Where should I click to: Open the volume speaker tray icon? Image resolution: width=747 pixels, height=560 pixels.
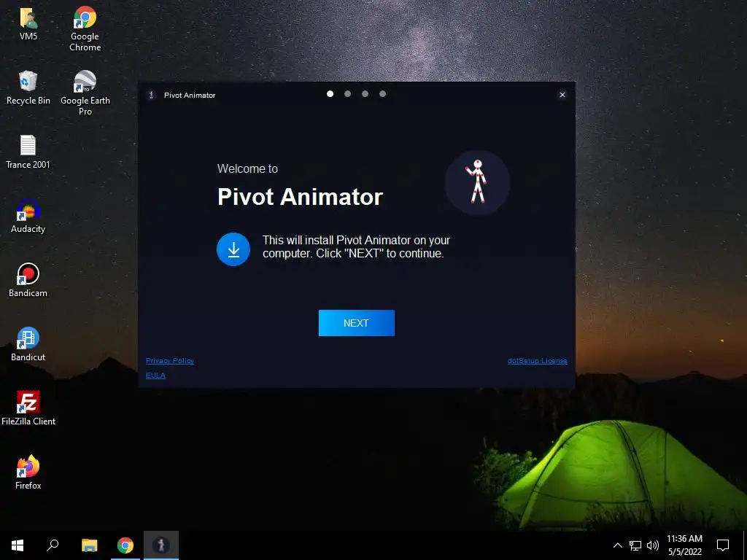point(653,545)
